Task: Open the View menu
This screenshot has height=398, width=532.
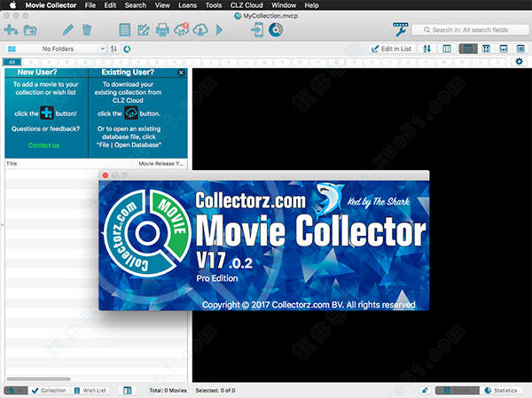Action: click(162, 5)
